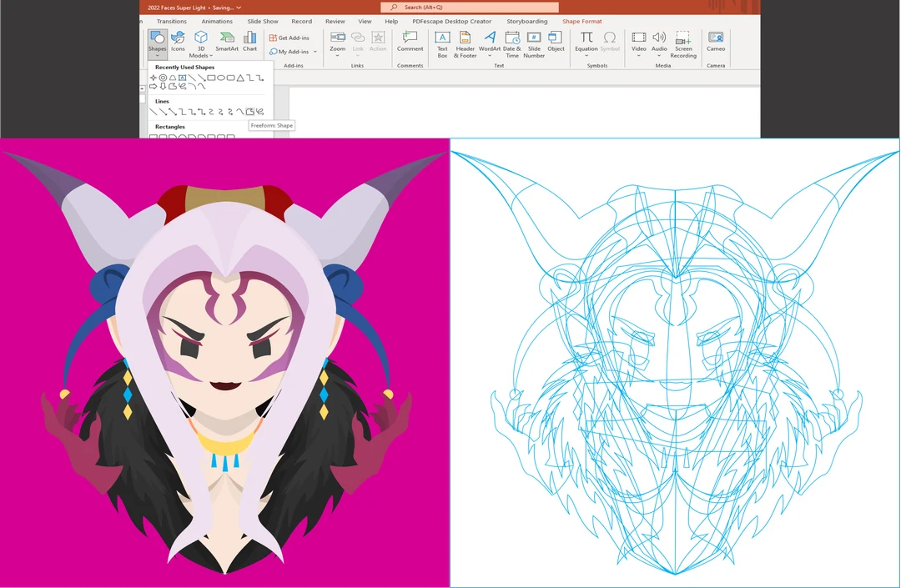Switch to the Shape Format tab
Image resolution: width=901 pixels, height=588 pixels.
pos(581,21)
